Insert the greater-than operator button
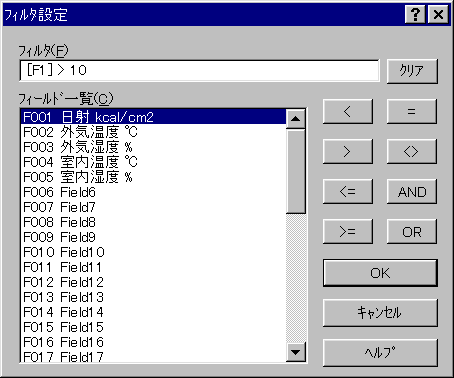 click(x=348, y=152)
